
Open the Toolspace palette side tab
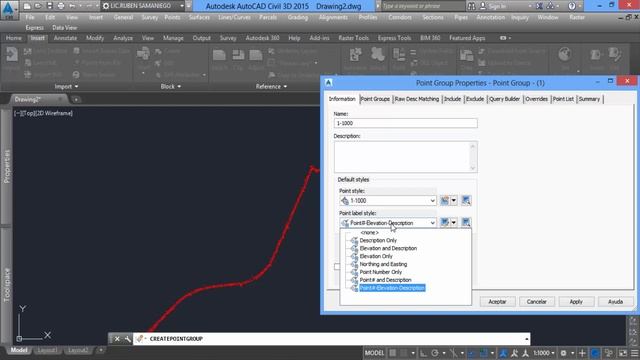[7, 285]
